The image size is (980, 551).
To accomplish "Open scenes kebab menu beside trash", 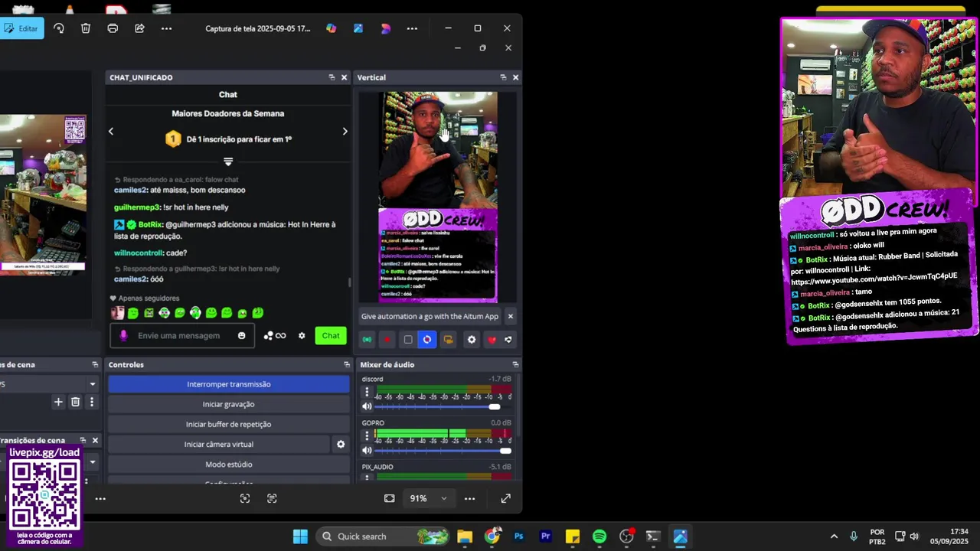I will (x=92, y=402).
